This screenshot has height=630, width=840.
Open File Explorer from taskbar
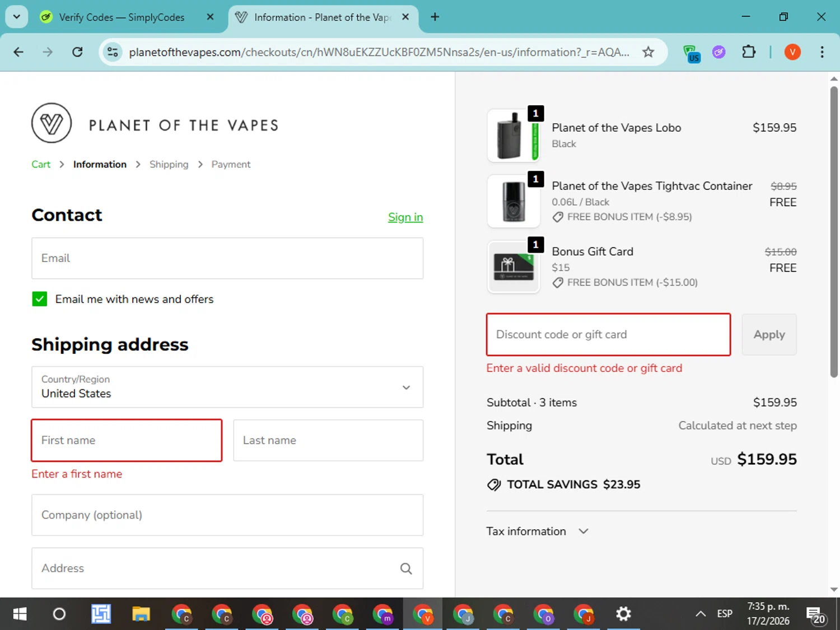(141, 614)
